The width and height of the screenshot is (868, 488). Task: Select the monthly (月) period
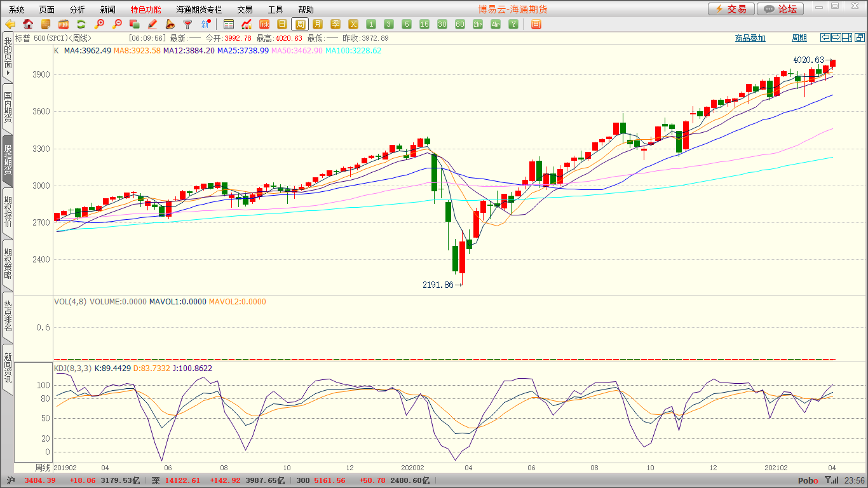(318, 24)
